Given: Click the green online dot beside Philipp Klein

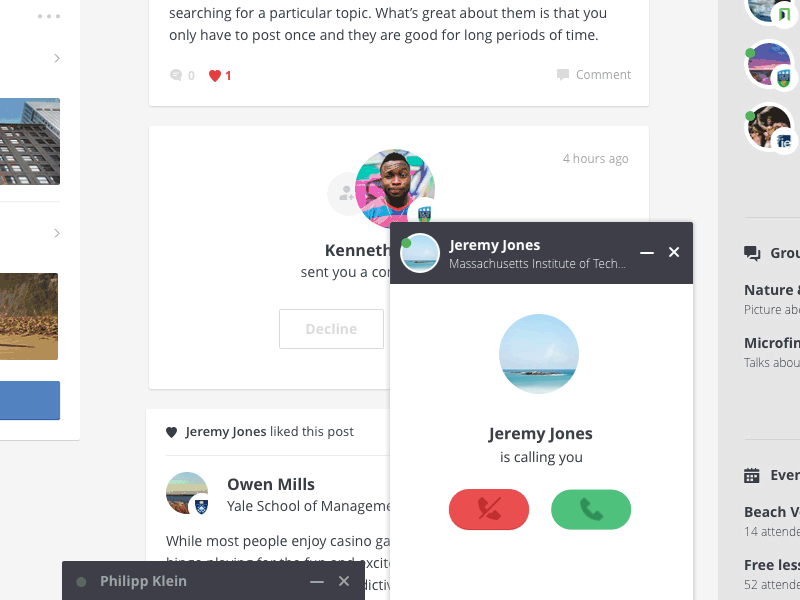Looking at the screenshot, I should pos(81,580).
